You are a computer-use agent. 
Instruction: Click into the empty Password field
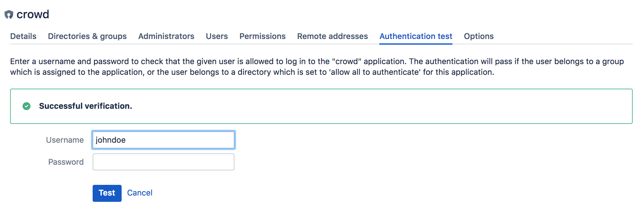coord(163,162)
